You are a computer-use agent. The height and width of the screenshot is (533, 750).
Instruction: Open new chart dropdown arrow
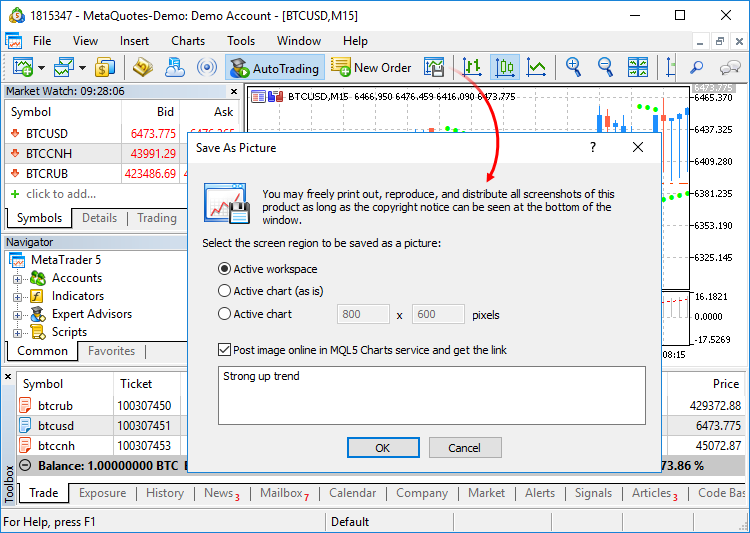click(x=41, y=68)
